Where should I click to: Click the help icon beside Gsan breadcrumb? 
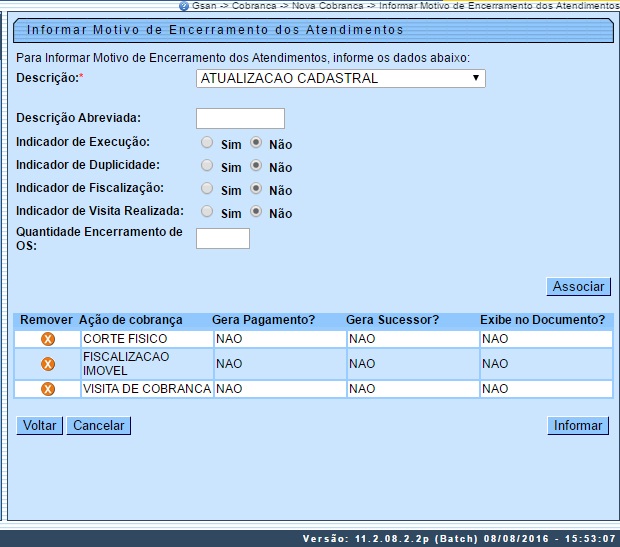click(x=183, y=6)
